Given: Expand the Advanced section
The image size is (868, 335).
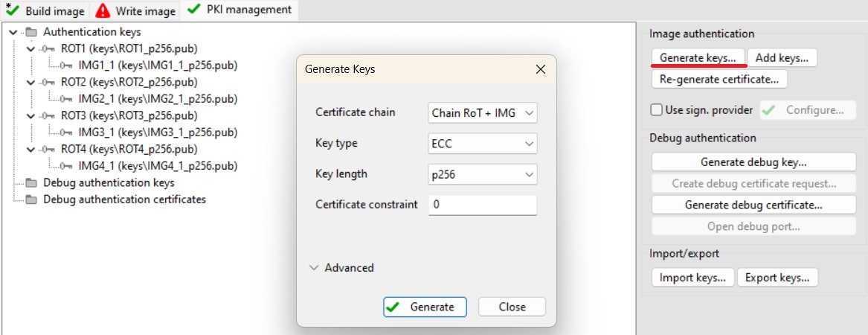Looking at the screenshot, I should click(x=315, y=268).
